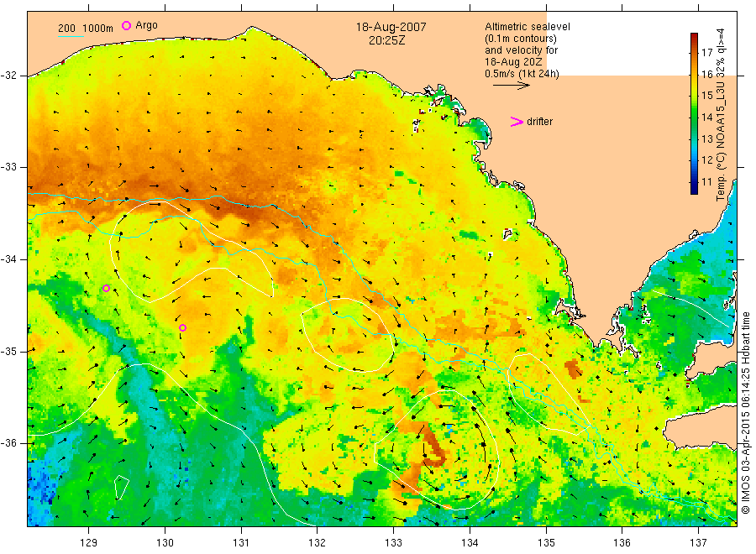Viewport: 756px width, 554px height.
Task: Click the small closed white contour near 129.4E
Action: [122, 488]
